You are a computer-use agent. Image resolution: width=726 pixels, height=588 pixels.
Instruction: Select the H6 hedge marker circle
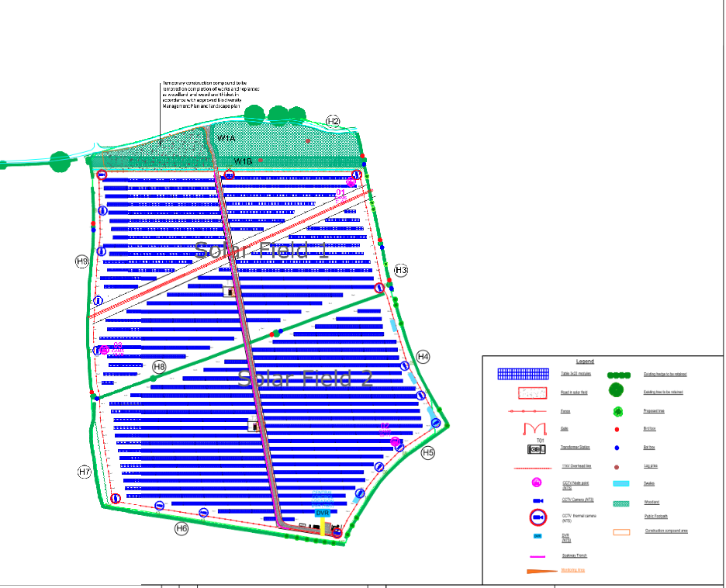[x=181, y=528]
